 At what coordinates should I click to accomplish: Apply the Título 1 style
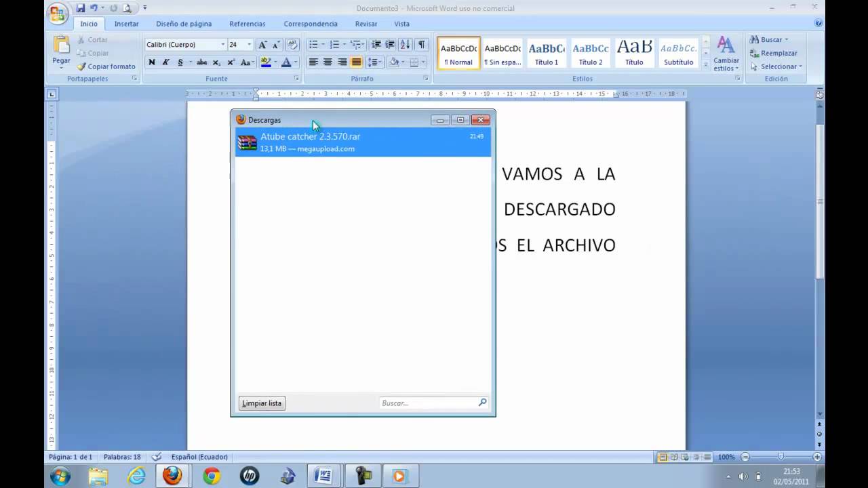click(547, 53)
